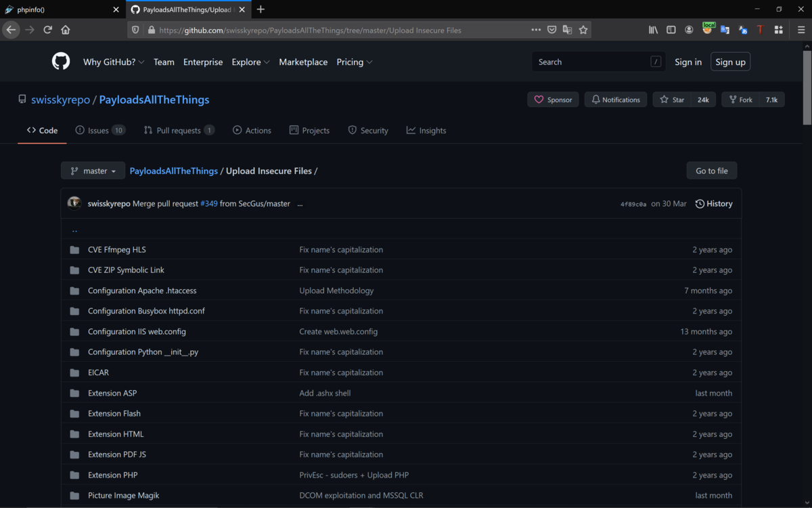Open the browser home page icon
Image resolution: width=812 pixels, height=508 pixels.
(x=66, y=30)
